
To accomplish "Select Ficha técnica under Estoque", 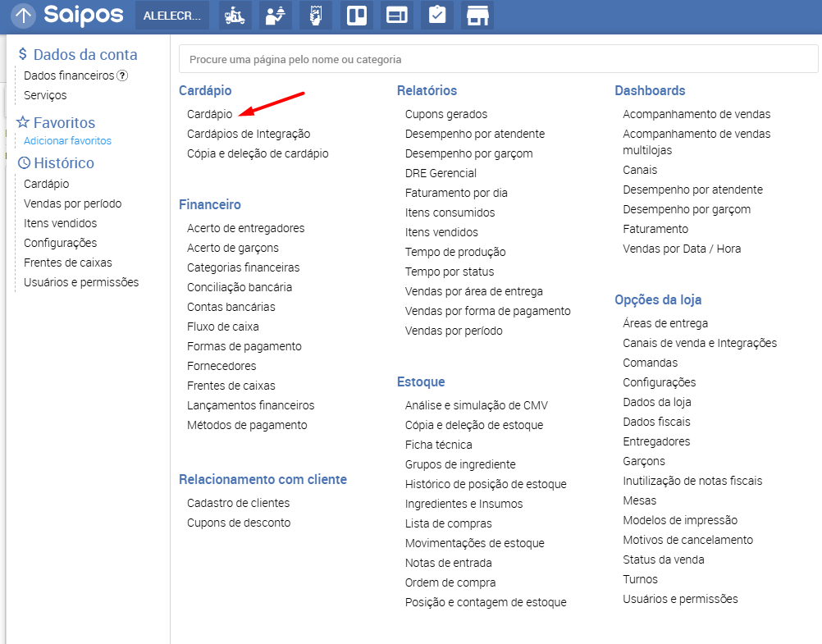I will pyautogui.click(x=438, y=445).
